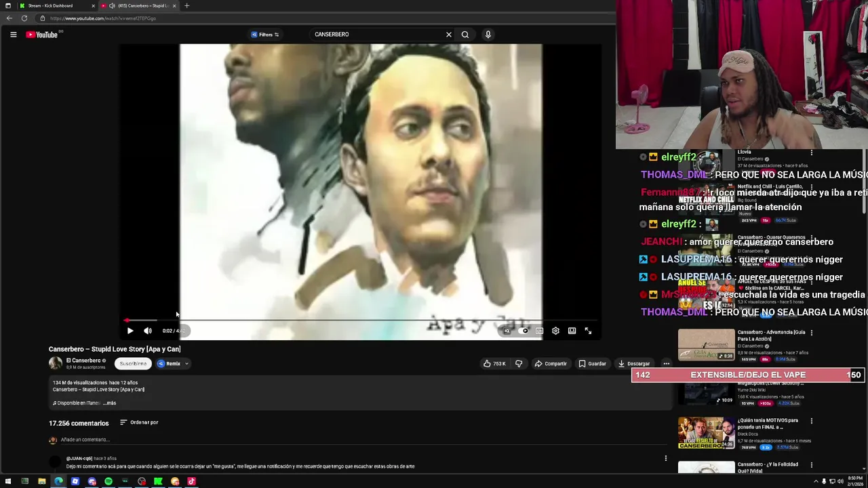868x488 pixels.
Task: Open the Ordenar por comment sorting
Action: coord(139,422)
